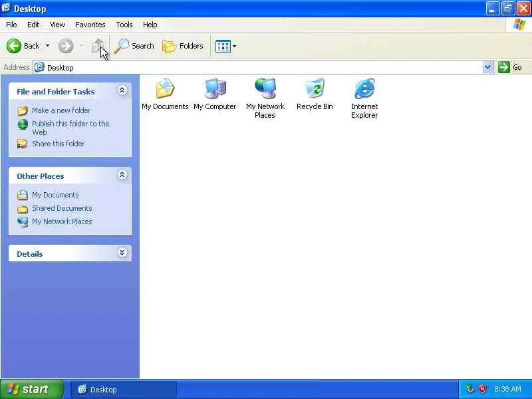Close the Desktop window
Screen dimensions: 532x399
tap(523, 9)
